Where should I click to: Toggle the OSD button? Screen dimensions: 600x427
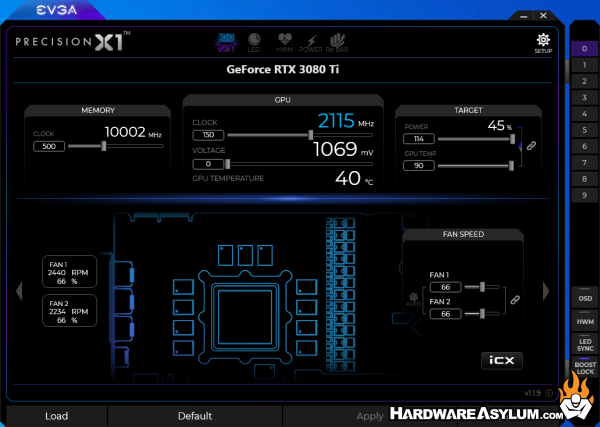click(x=585, y=297)
